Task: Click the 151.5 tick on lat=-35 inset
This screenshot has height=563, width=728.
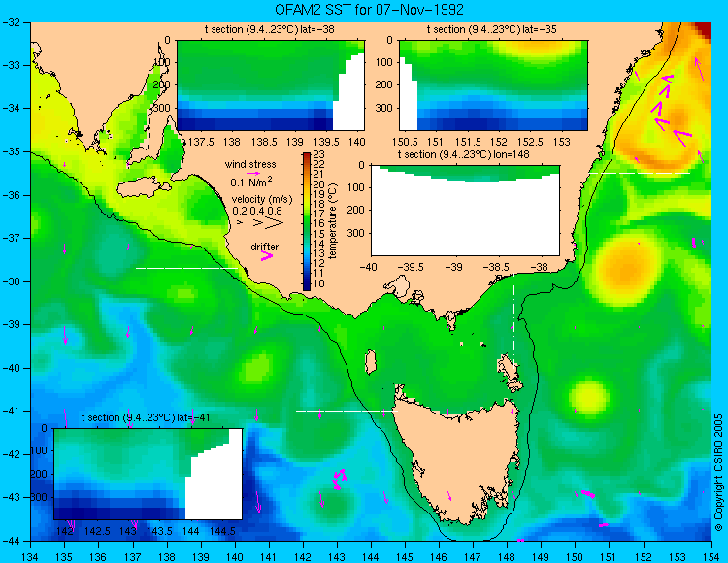Action: (468, 142)
